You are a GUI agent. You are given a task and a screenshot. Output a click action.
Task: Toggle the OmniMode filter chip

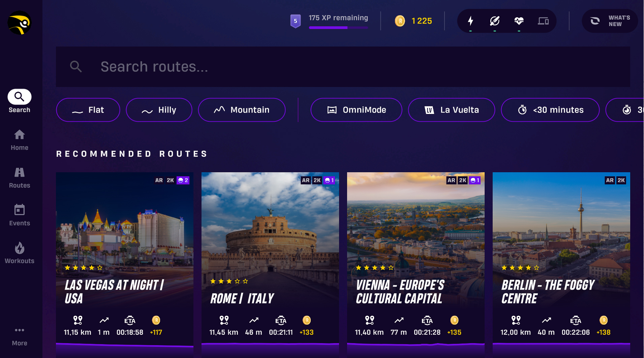(x=356, y=110)
